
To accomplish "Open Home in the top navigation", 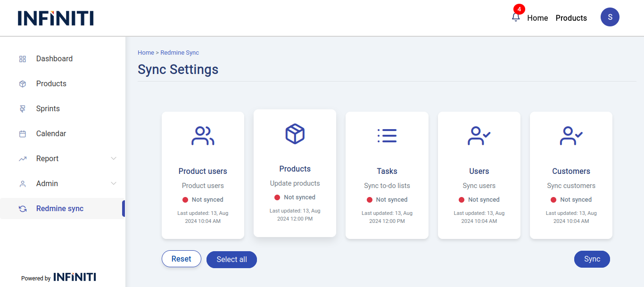I will click(537, 18).
